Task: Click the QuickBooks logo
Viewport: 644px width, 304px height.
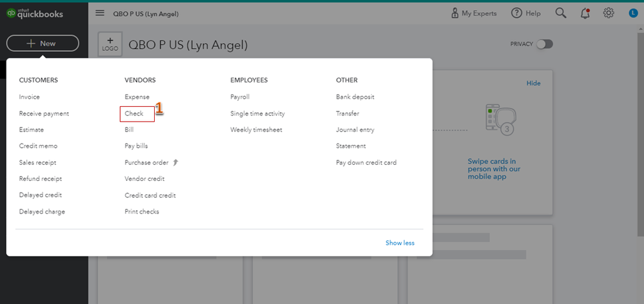Action: click(35, 14)
